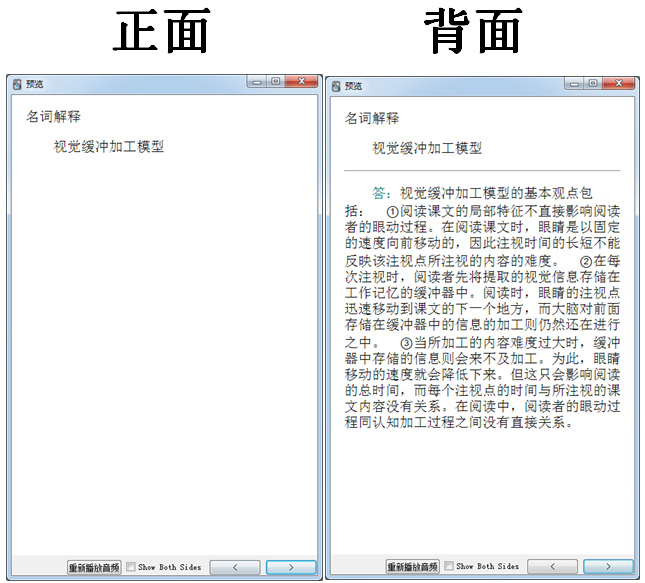Go to next card in the right window
645x583 pixels.
click(608, 567)
